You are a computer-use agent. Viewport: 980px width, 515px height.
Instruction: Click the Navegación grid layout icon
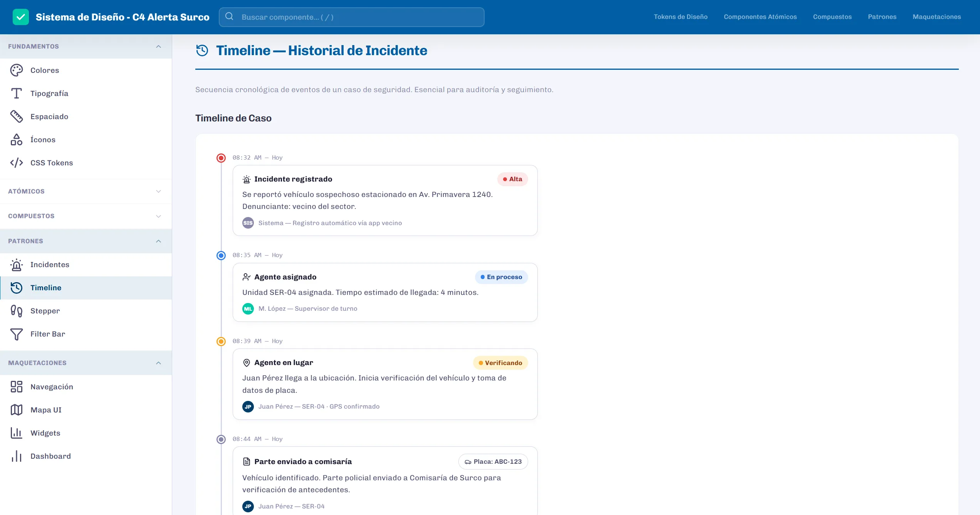[17, 387]
